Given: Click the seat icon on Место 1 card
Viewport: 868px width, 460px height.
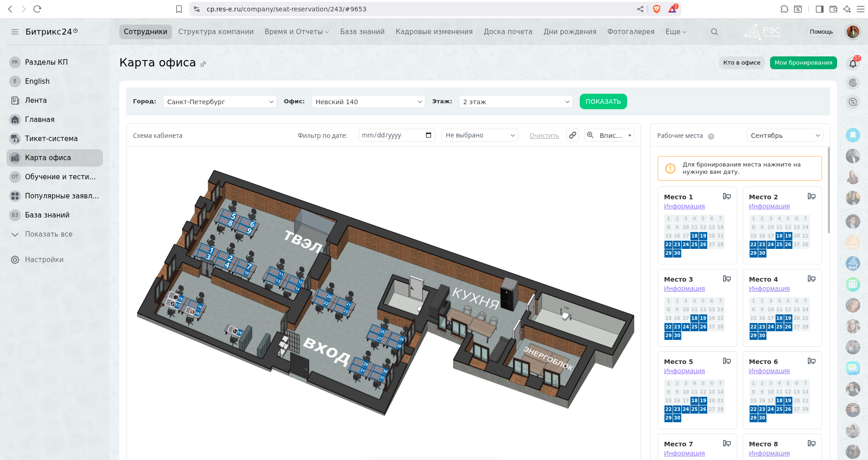Looking at the screenshot, I should [727, 197].
